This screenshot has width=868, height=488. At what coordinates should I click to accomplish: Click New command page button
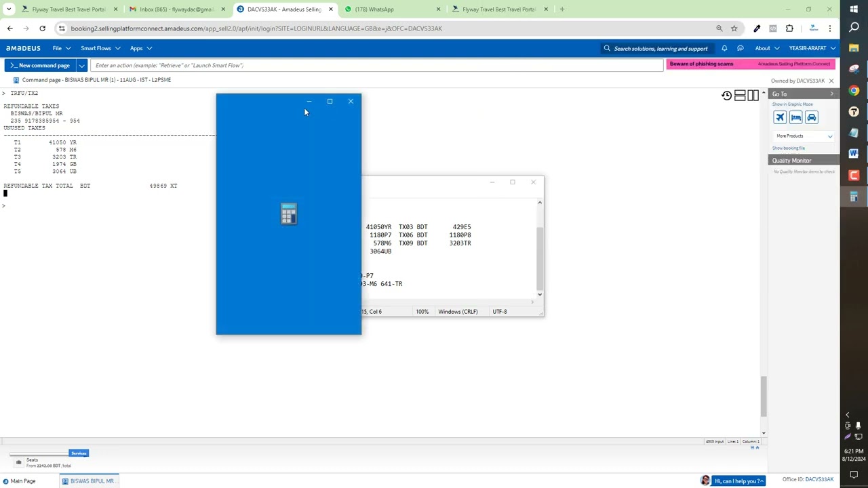pyautogui.click(x=40, y=66)
